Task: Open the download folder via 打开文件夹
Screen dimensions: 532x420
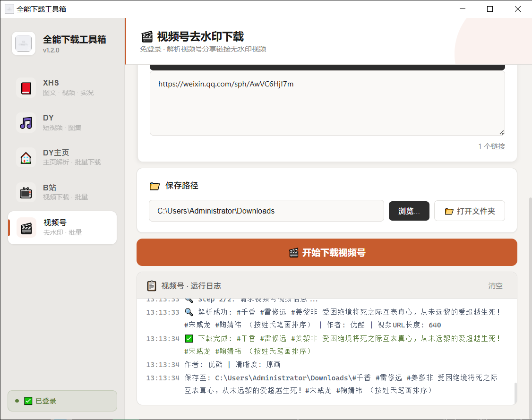Action: [x=470, y=211]
